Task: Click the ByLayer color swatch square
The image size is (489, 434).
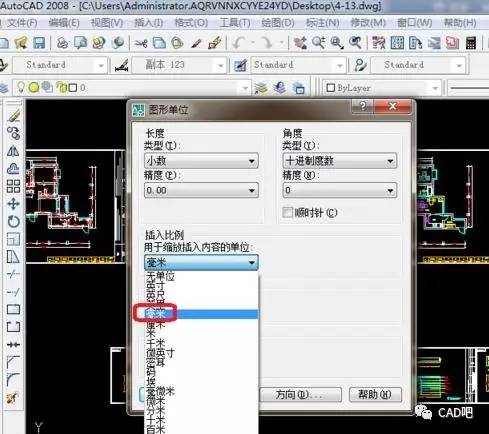Action: [x=330, y=88]
